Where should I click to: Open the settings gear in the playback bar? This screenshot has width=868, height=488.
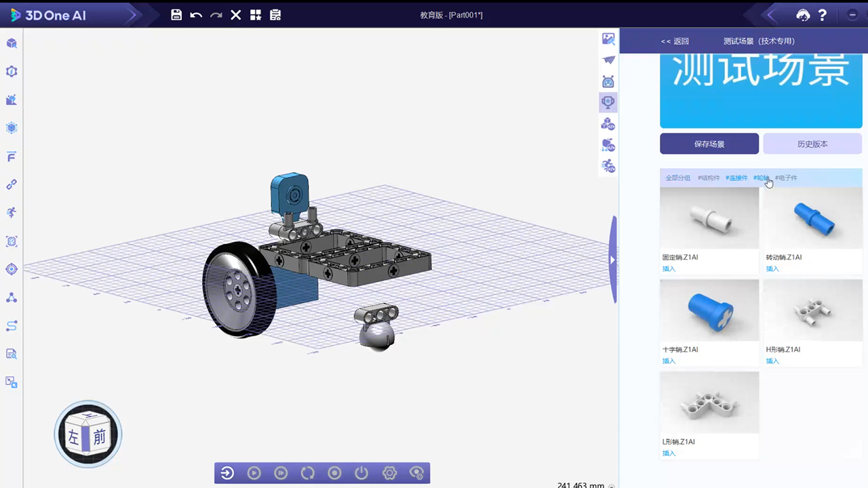tap(389, 472)
